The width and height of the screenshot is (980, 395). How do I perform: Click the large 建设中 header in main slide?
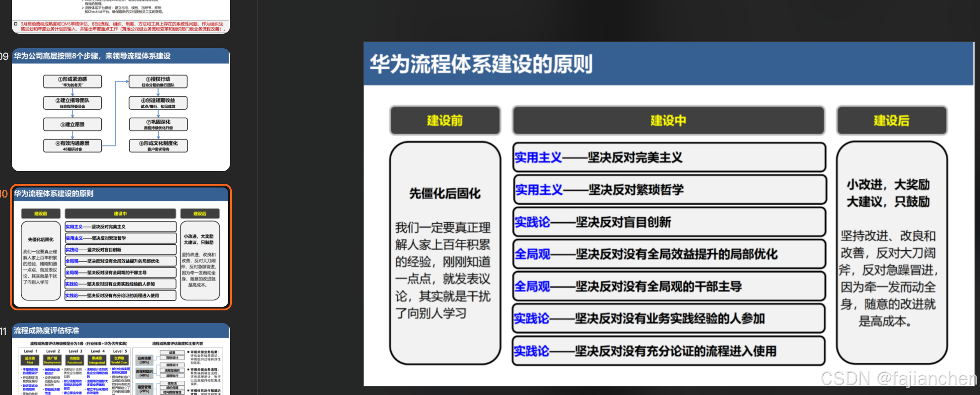tap(668, 121)
